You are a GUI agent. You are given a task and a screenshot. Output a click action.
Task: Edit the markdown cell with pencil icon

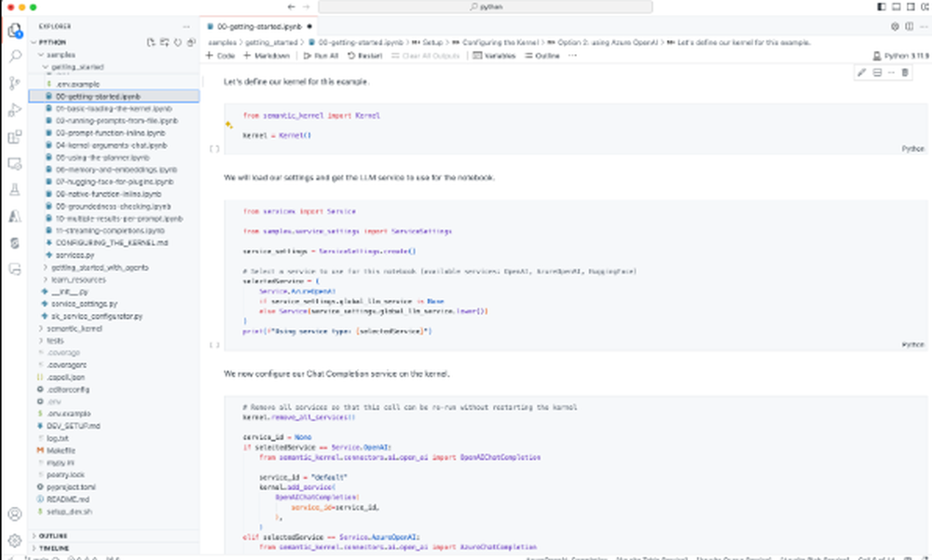(862, 73)
